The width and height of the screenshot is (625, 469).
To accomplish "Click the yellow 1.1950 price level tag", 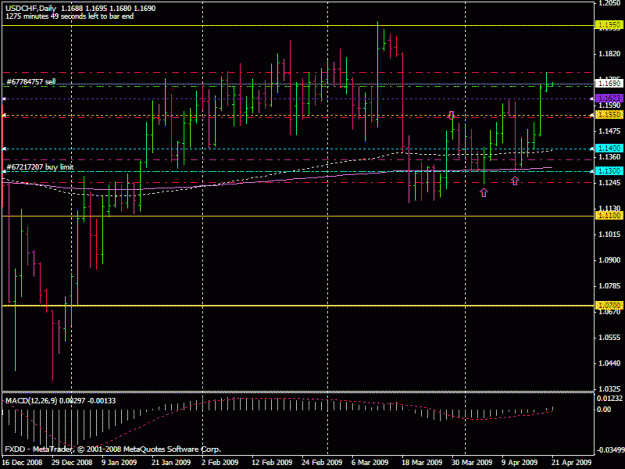I will pyautogui.click(x=609, y=25).
